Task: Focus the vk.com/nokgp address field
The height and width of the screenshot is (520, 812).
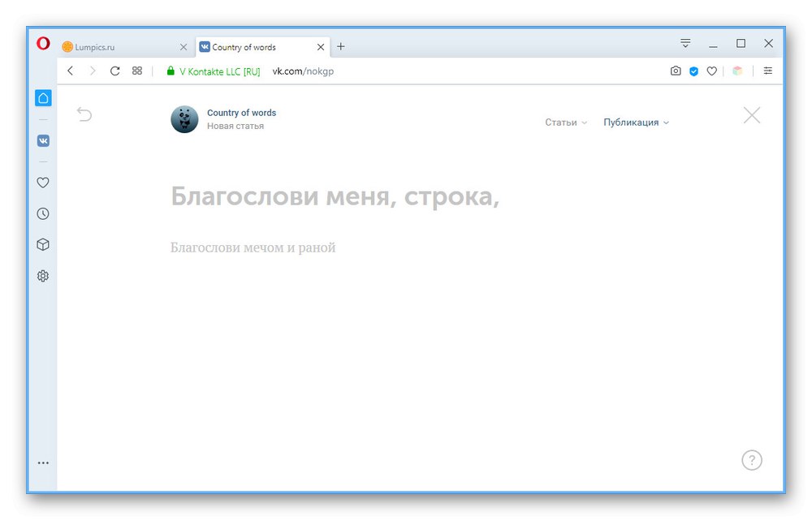Action: point(303,71)
